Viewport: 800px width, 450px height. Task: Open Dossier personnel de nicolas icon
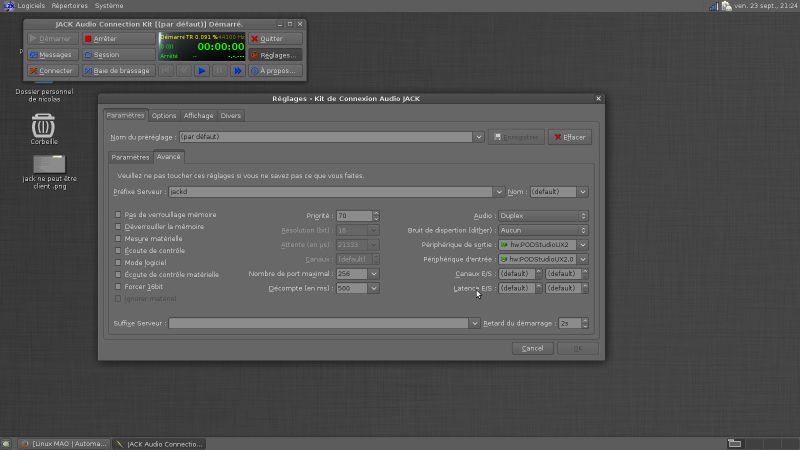[44, 95]
